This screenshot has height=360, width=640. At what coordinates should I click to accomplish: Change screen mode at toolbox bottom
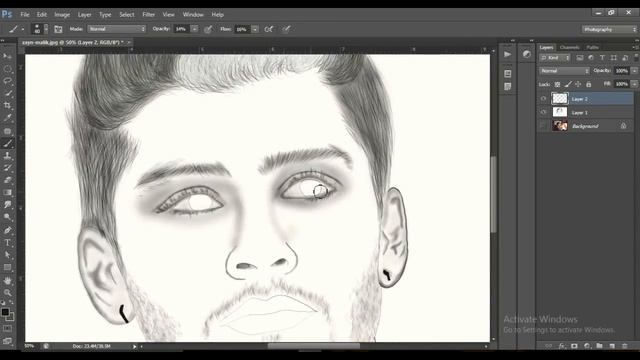click(x=7, y=341)
